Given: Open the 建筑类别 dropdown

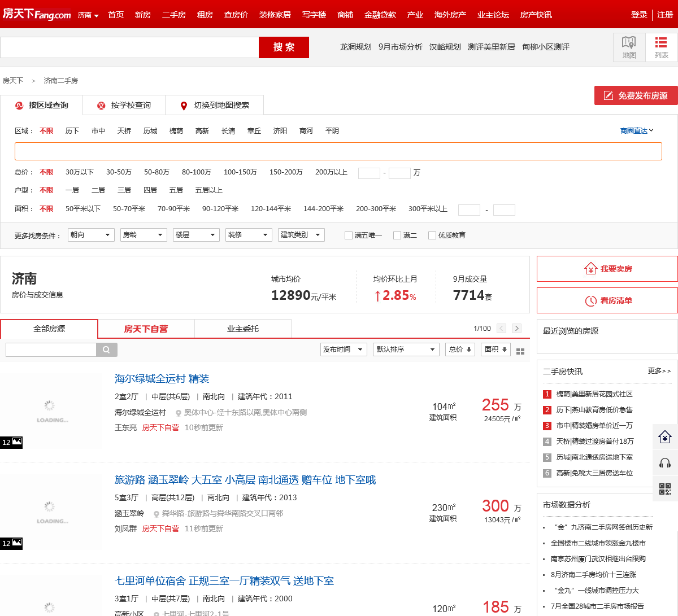Looking at the screenshot, I should point(301,235).
